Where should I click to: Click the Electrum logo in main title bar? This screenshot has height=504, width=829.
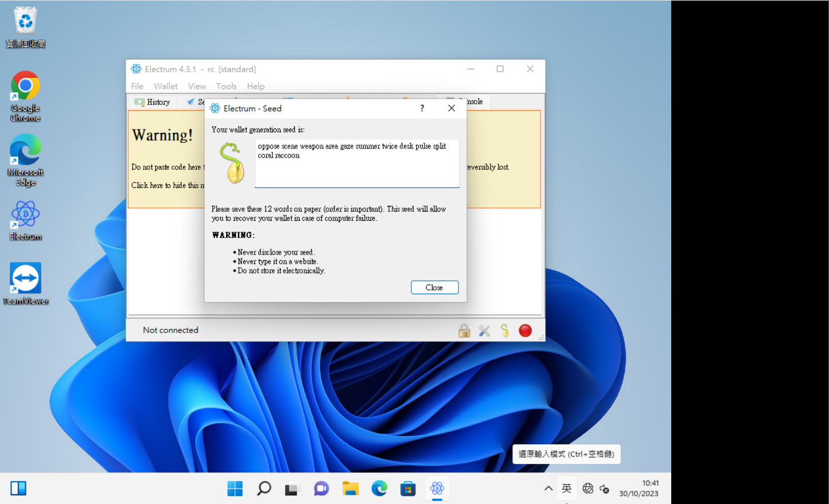pyautogui.click(x=136, y=69)
